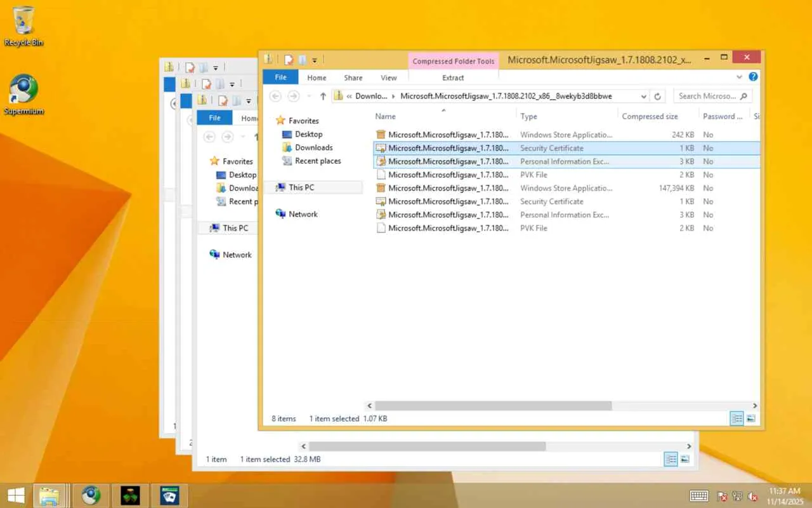Click the front window's horizontal scrollbar thumb
Viewport: 812px width, 508px height.
click(493, 405)
